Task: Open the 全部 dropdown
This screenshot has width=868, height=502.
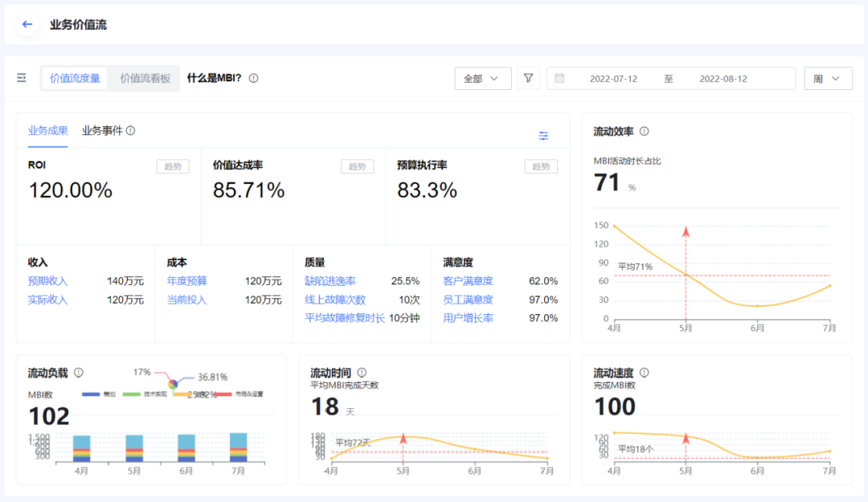Action: [x=483, y=78]
